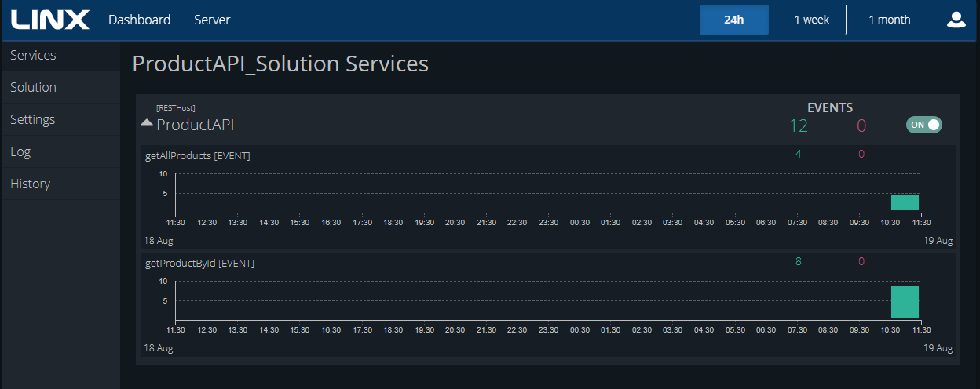This screenshot has height=389, width=980.
Task: Collapse the ProductAPI service section
Action: (x=146, y=123)
